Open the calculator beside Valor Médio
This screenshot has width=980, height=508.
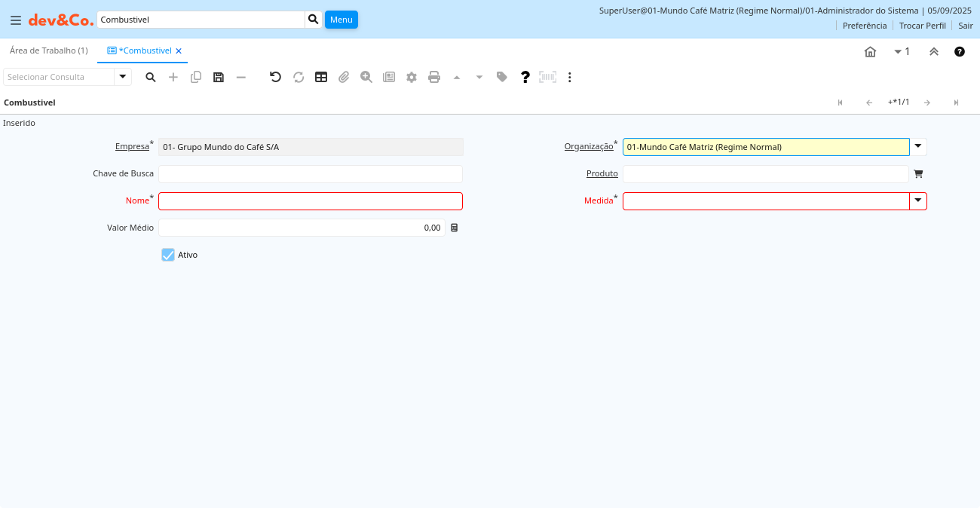[455, 228]
